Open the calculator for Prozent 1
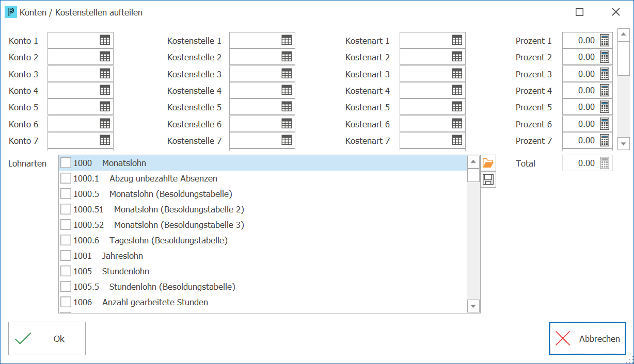Screen dimensions: 634x364 605,40
